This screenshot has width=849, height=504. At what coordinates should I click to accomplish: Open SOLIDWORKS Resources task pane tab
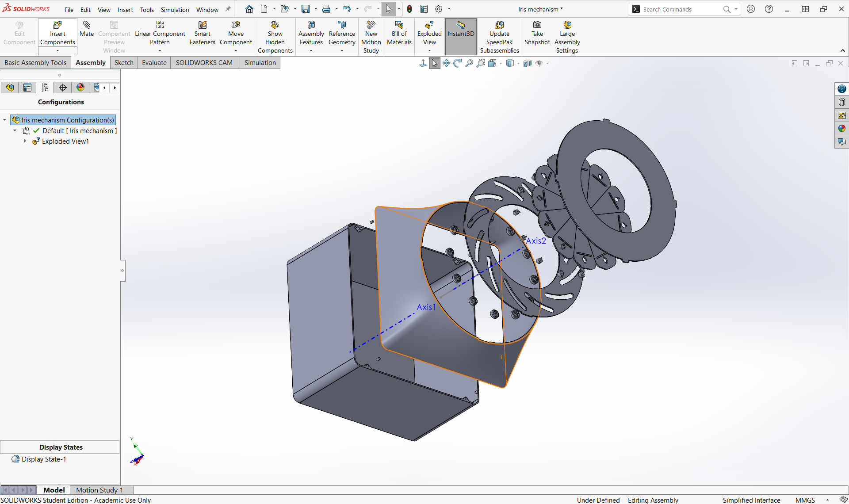click(x=842, y=89)
